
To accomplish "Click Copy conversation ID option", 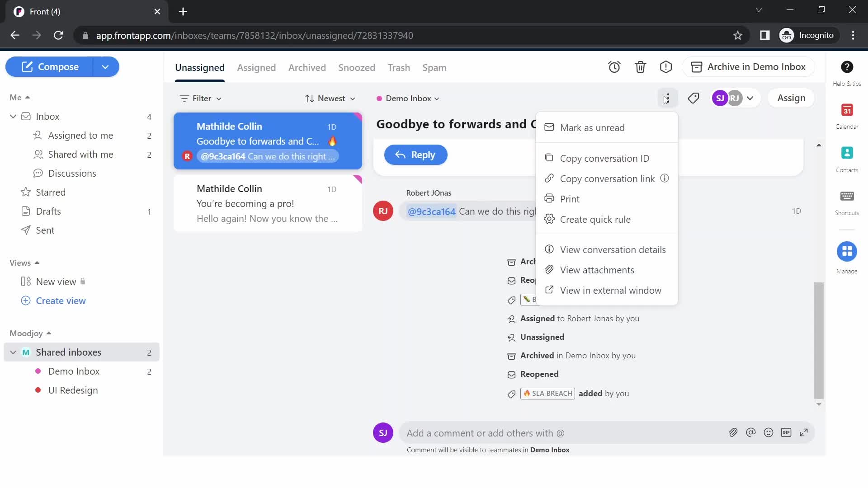I will click(605, 158).
